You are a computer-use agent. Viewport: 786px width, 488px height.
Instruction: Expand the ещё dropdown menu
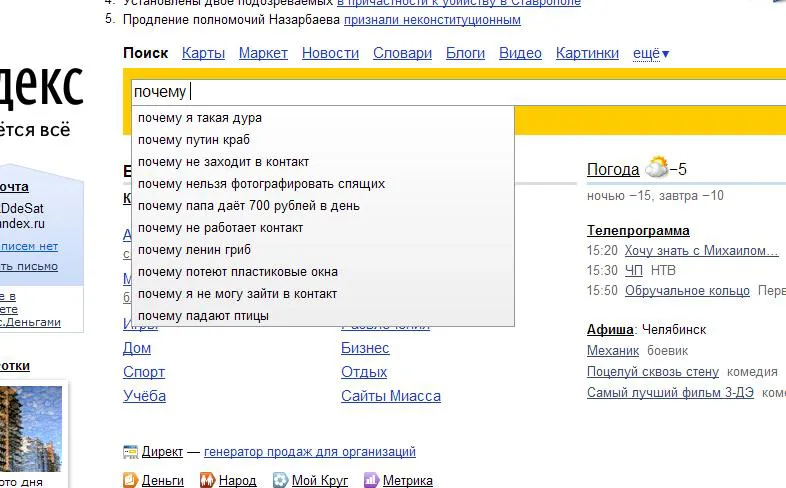[x=651, y=53]
